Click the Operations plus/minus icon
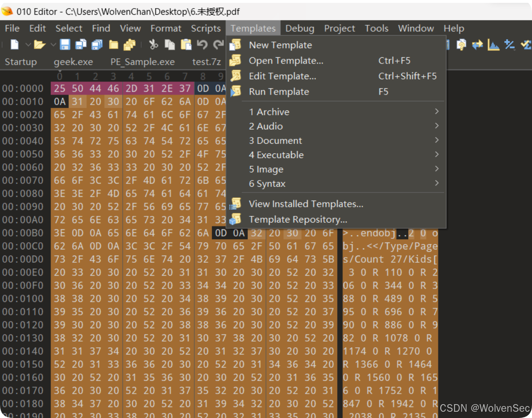532x418 pixels. pyautogui.click(x=510, y=44)
